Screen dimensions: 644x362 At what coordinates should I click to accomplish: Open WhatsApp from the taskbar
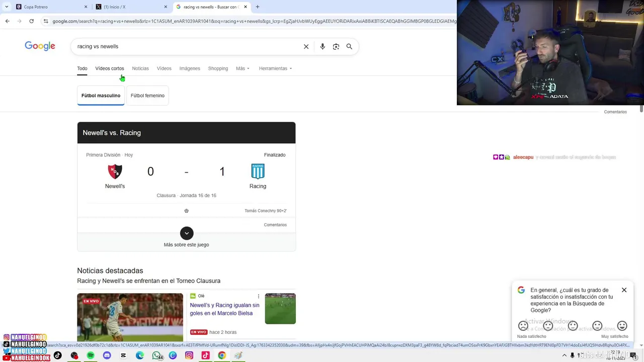pyautogui.click(x=156, y=355)
